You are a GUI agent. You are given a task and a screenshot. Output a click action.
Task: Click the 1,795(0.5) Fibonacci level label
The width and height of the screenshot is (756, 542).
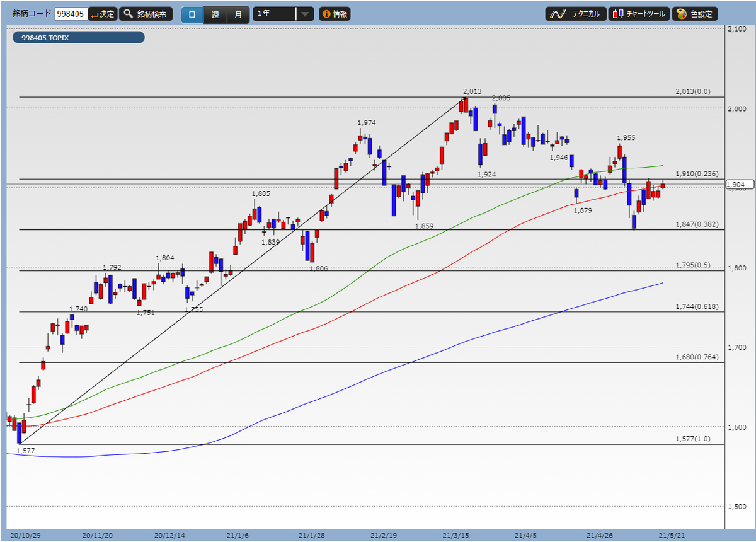click(x=692, y=265)
